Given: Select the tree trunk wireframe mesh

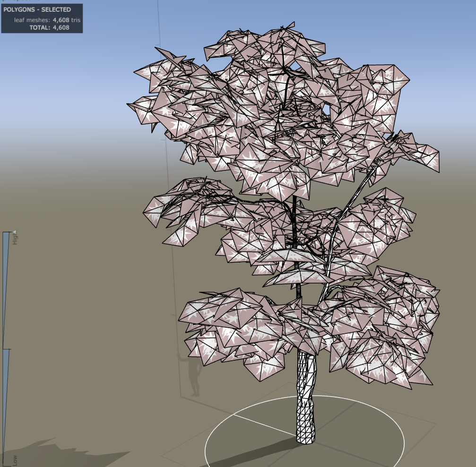Looking at the screenshot, I should tap(306, 397).
